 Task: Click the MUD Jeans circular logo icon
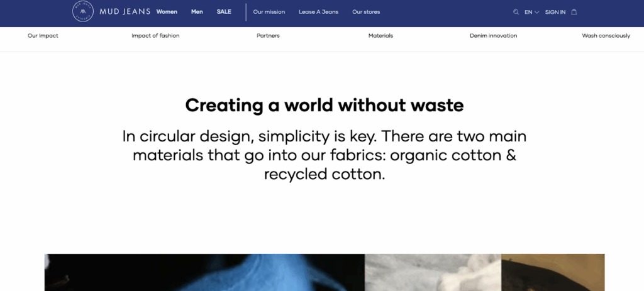pyautogui.click(x=83, y=11)
